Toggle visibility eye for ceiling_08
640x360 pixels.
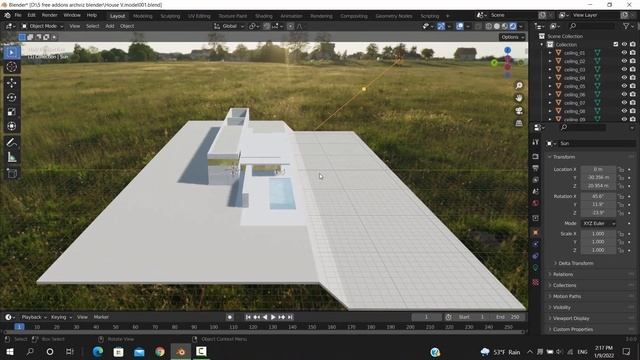click(624, 111)
